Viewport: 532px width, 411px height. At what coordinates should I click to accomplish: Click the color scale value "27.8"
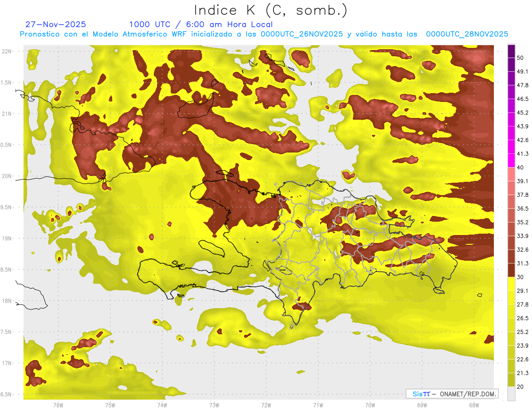pyautogui.click(x=523, y=305)
